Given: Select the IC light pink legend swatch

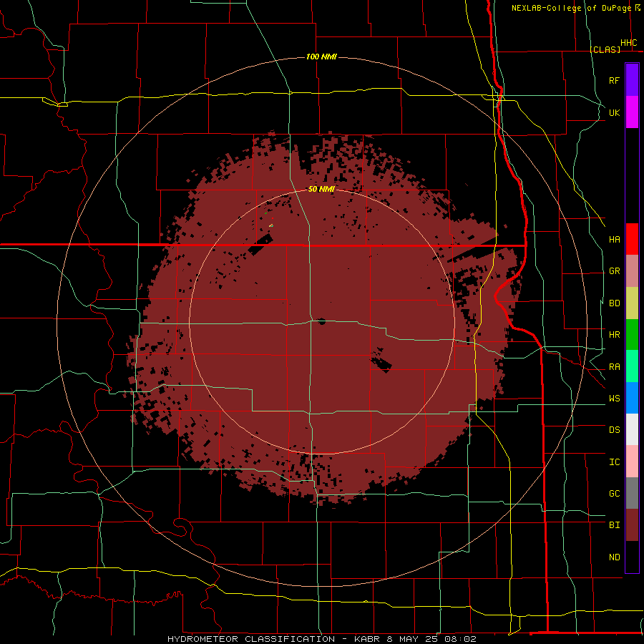Looking at the screenshot, I should 632,462.
